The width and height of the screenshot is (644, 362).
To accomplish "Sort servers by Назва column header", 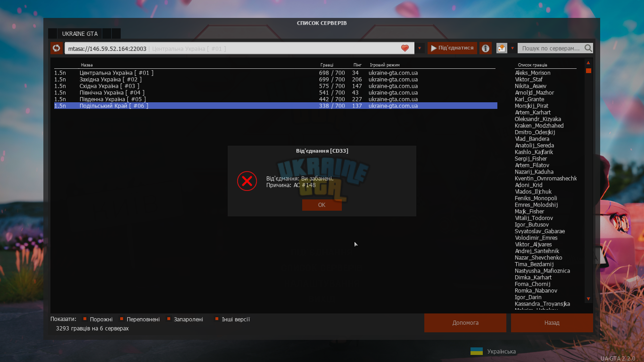I will pos(87,65).
